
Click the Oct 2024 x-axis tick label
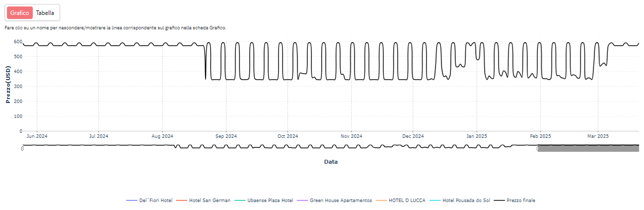point(287,136)
